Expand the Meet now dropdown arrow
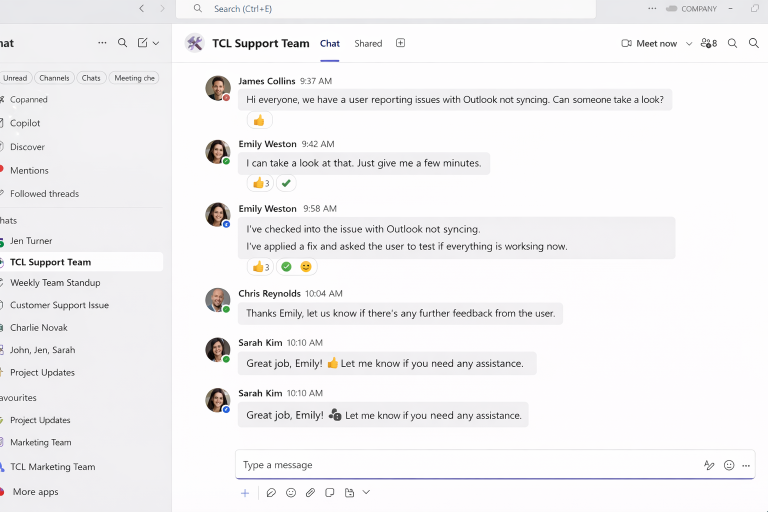 (689, 43)
